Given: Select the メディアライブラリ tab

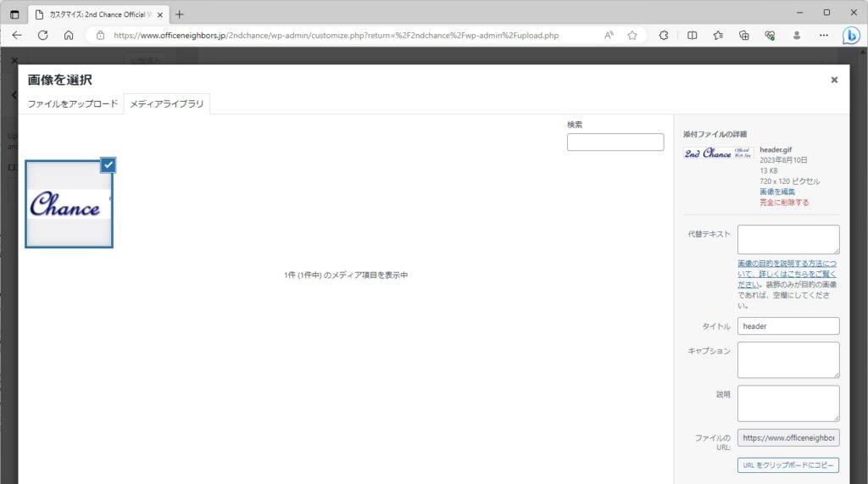Looking at the screenshot, I should tap(166, 103).
